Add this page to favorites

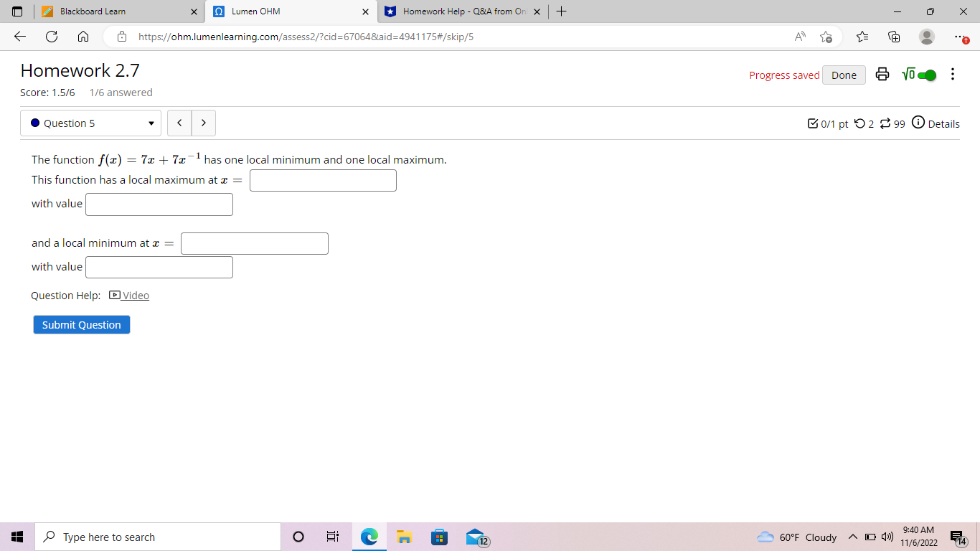(x=826, y=37)
